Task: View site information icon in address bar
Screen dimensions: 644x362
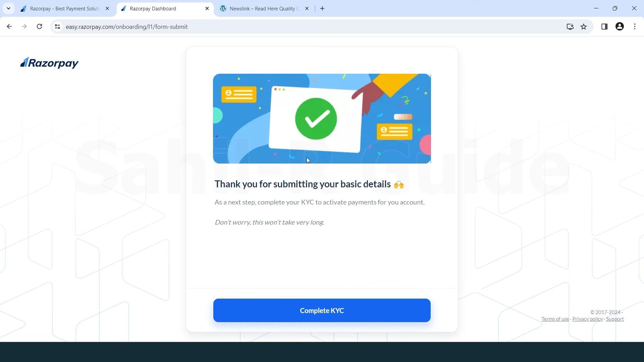Action: (x=57, y=26)
